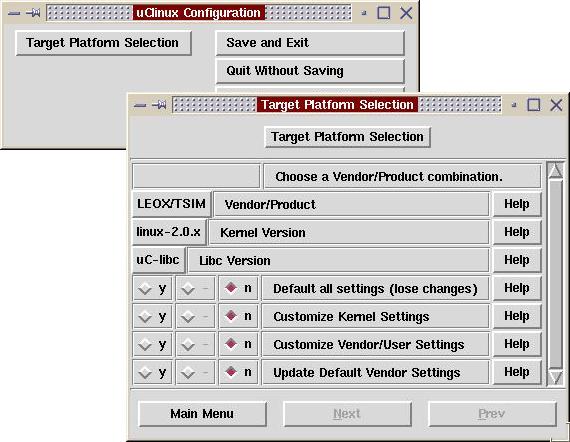Set 'Default all settings' to y
This screenshot has height=442, width=570.
coord(152,289)
